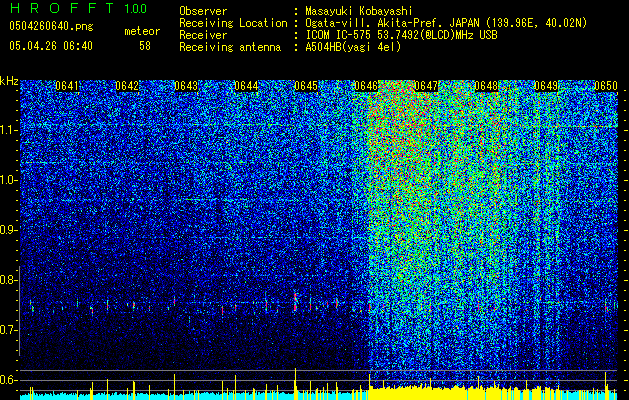Click the 0643 time marker
Screen dimensions: 629x400
(186, 86)
